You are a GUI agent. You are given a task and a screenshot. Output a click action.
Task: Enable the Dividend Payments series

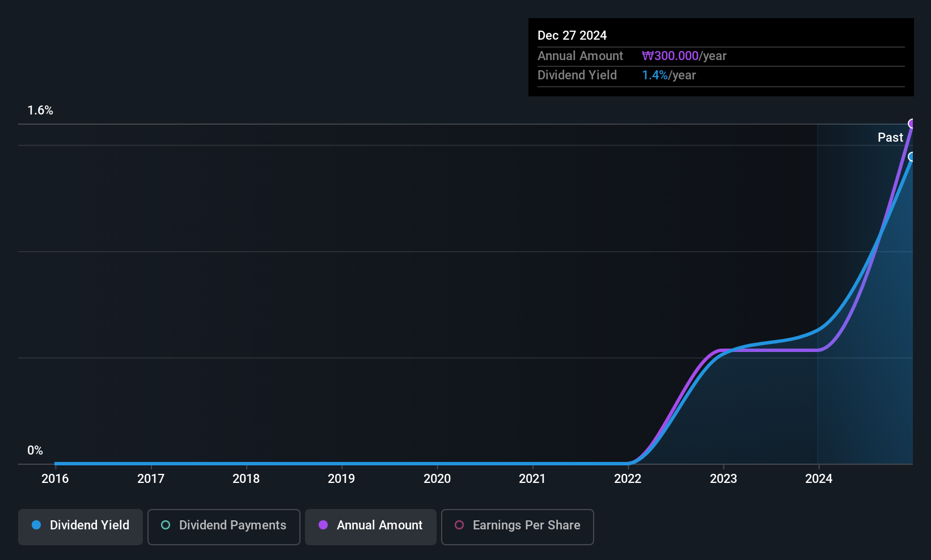(224, 527)
